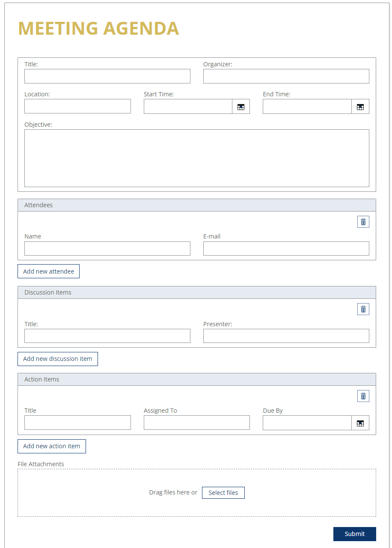This screenshot has width=392, height=548.
Task: Open the Start Time calendar picker
Action: [x=241, y=107]
